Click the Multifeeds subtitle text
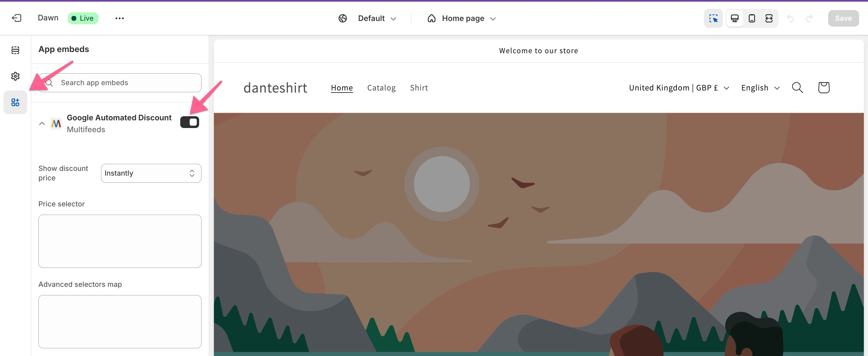 tap(86, 130)
